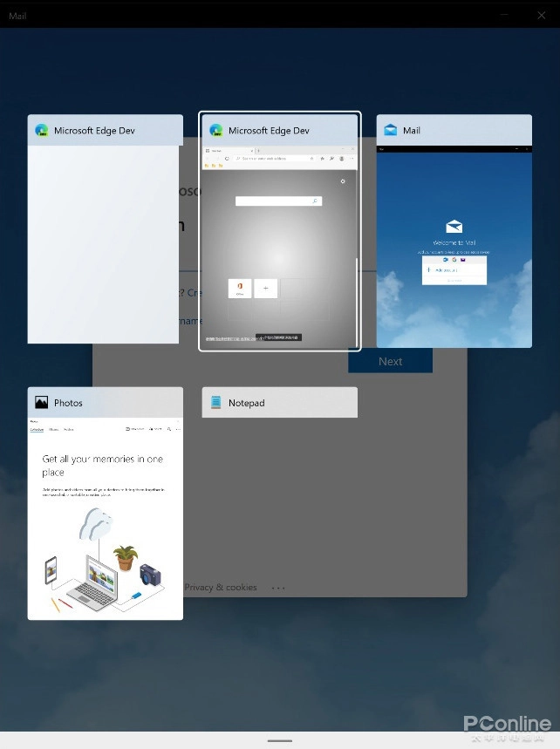Screen dimensions: 560x749
Task: Click the 'Notepad' title label
Action: (247, 403)
